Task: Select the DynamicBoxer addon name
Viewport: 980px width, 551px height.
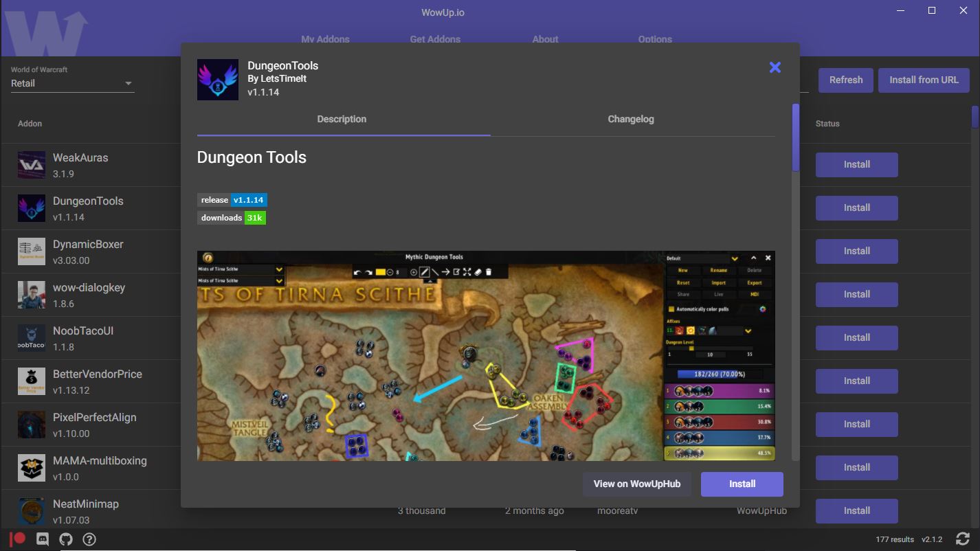Action: (88, 244)
